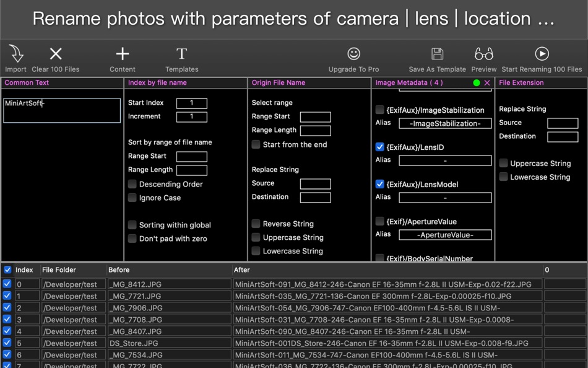Screen dimensions: 588x368
Task: Toggle the select-all checkbox in table header
Action: click(x=7, y=270)
